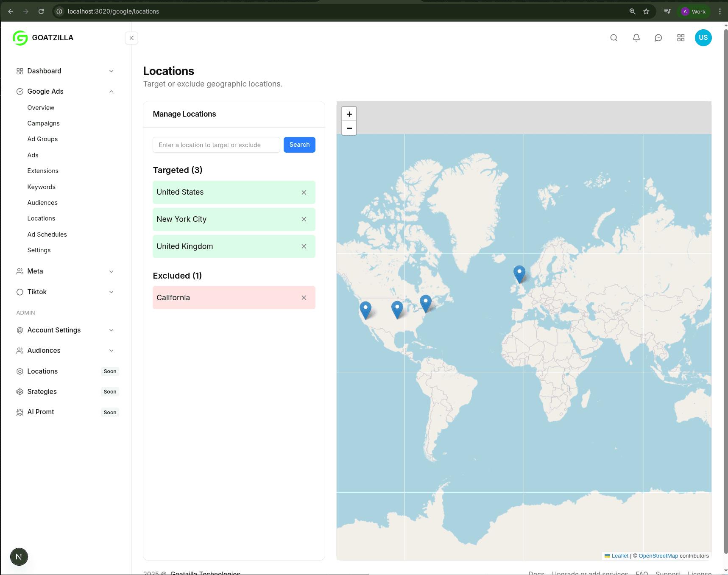The width and height of the screenshot is (728, 575).
Task: Open the apps grid icon
Action: coord(681,38)
